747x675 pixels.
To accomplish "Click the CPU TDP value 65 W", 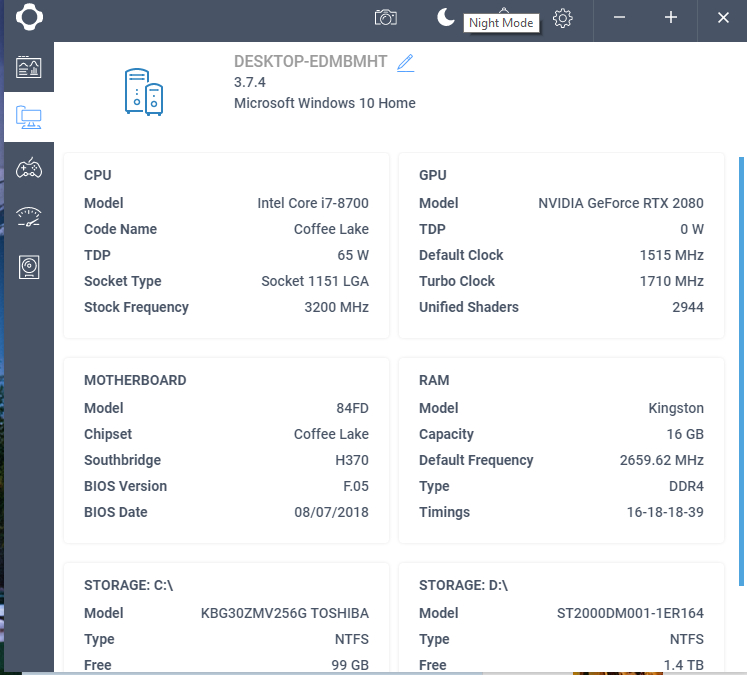I will (353, 255).
